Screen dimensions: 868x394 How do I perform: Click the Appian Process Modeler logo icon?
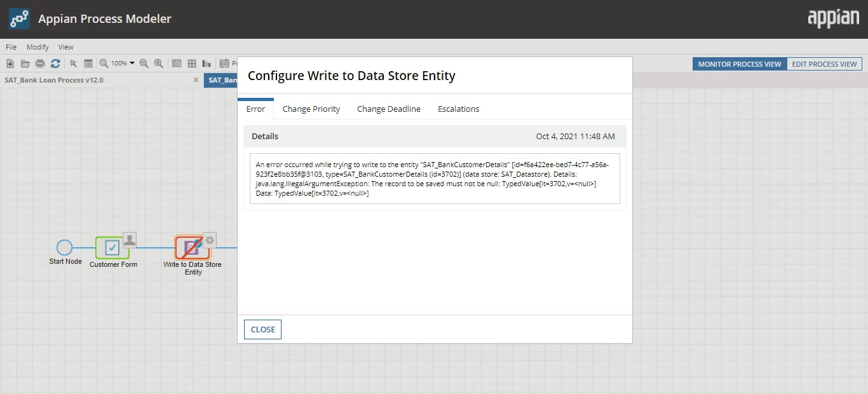(x=19, y=19)
